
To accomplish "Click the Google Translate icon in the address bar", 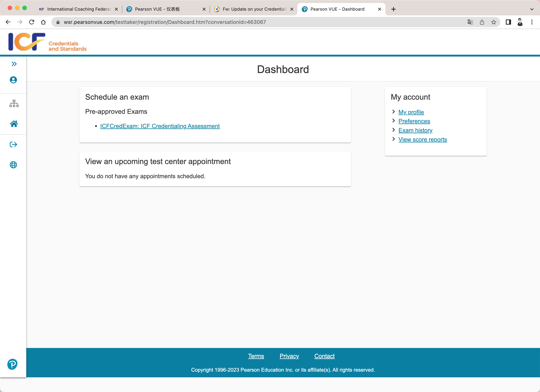I will pyautogui.click(x=470, y=22).
